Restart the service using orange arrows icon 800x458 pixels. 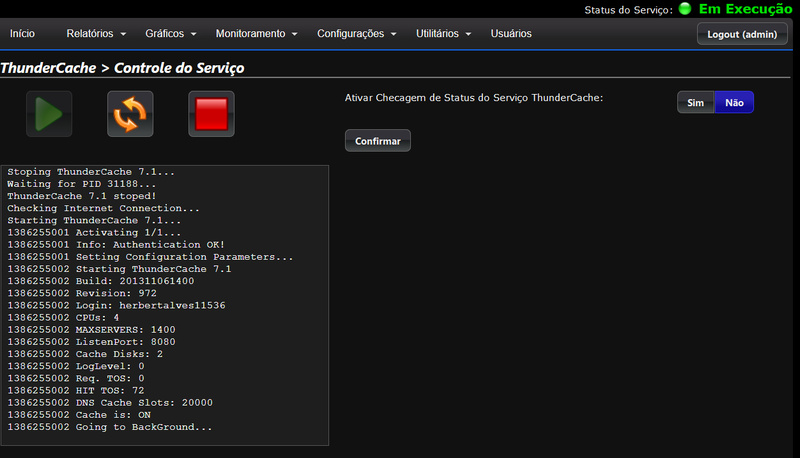(x=130, y=114)
